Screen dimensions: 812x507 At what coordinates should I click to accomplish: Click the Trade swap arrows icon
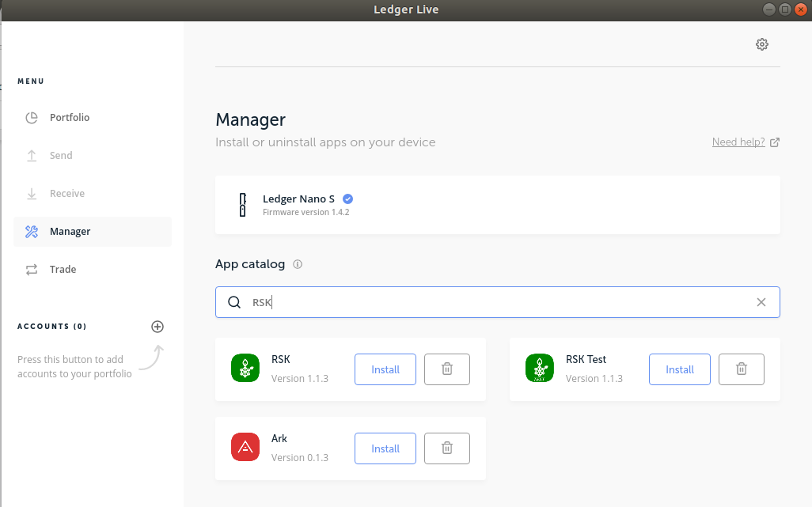click(x=32, y=270)
